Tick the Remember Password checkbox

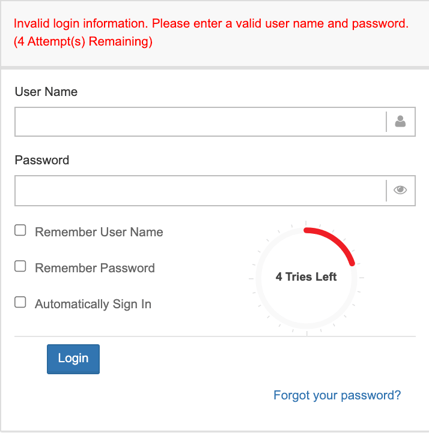pos(20,266)
